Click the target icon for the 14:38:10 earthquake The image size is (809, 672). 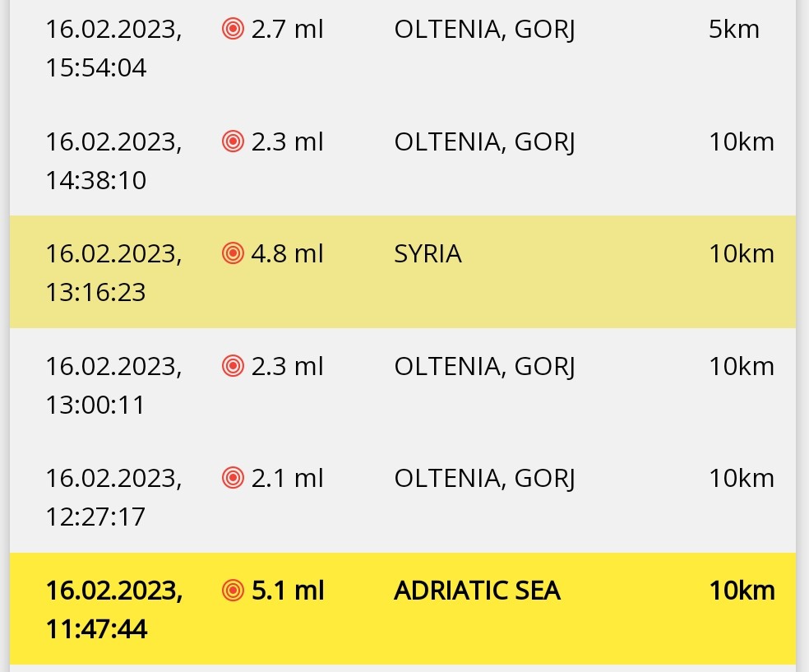(x=233, y=141)
